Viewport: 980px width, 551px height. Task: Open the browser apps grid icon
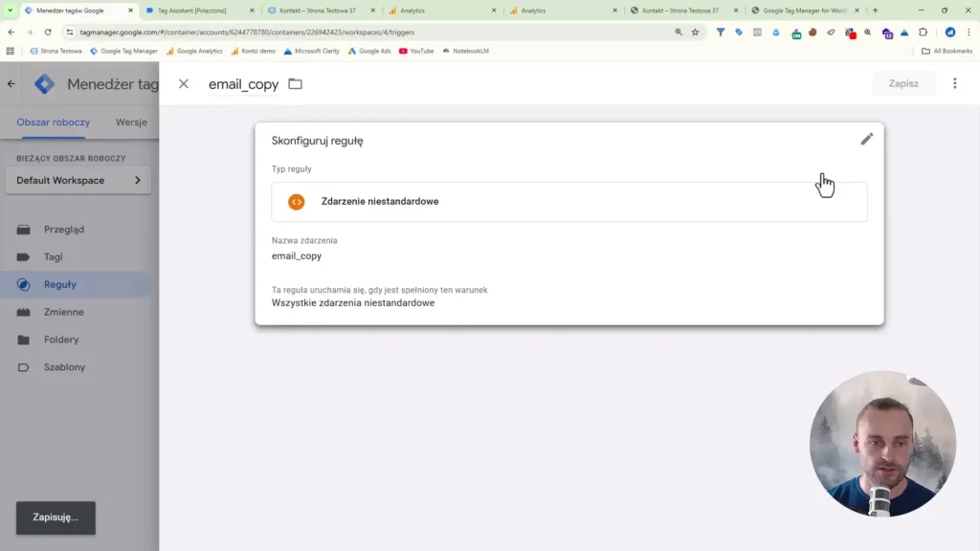[x=10, y=52]
